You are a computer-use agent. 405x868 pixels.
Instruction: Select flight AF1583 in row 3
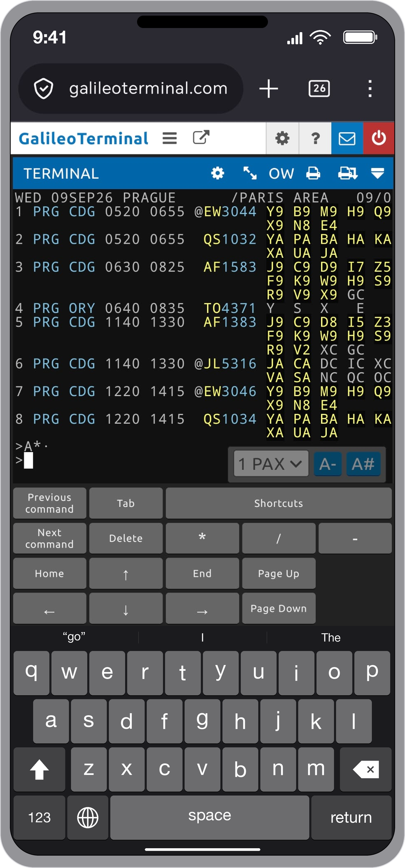click(x=230, y=267)
